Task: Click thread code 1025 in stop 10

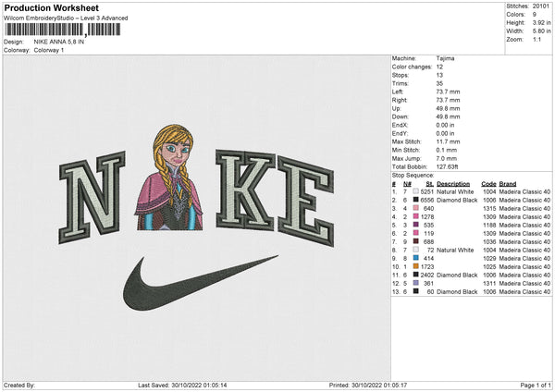Action: click(x=489, y=267)
